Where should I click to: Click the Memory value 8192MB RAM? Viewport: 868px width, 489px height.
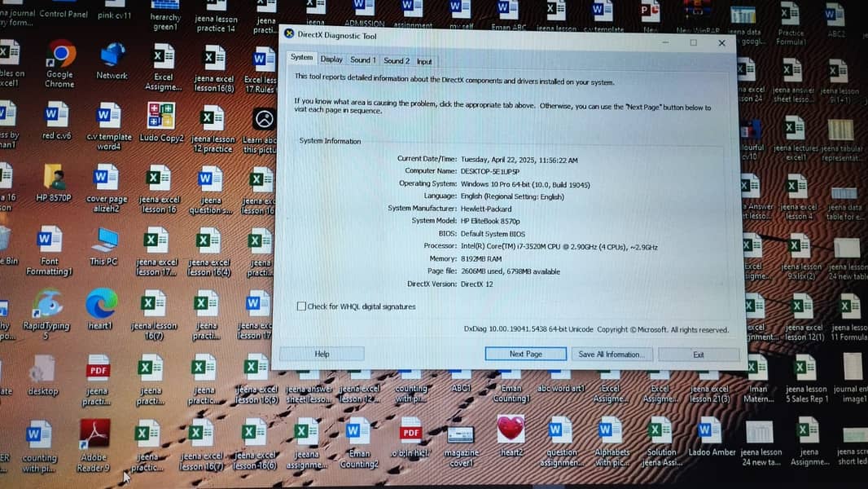[481, 258]
